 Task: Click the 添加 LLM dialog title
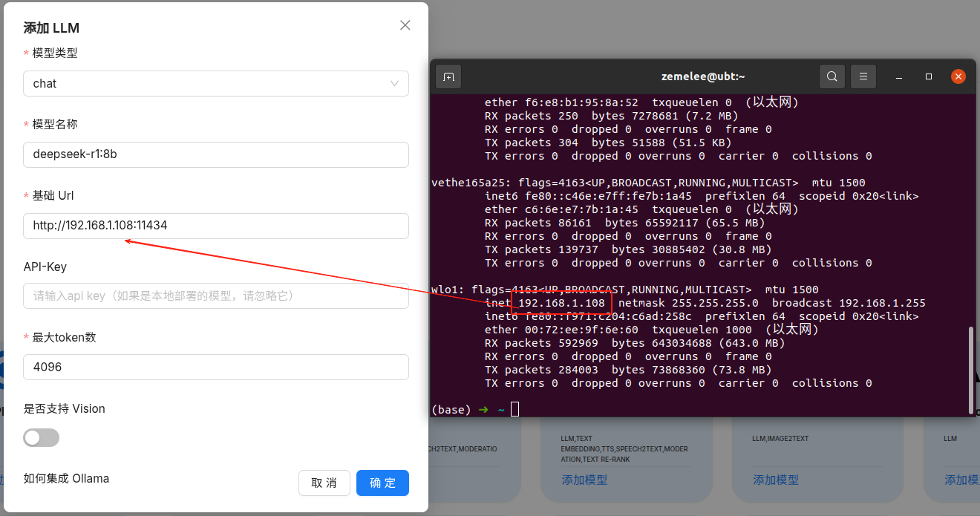click(x=51, y=28)
